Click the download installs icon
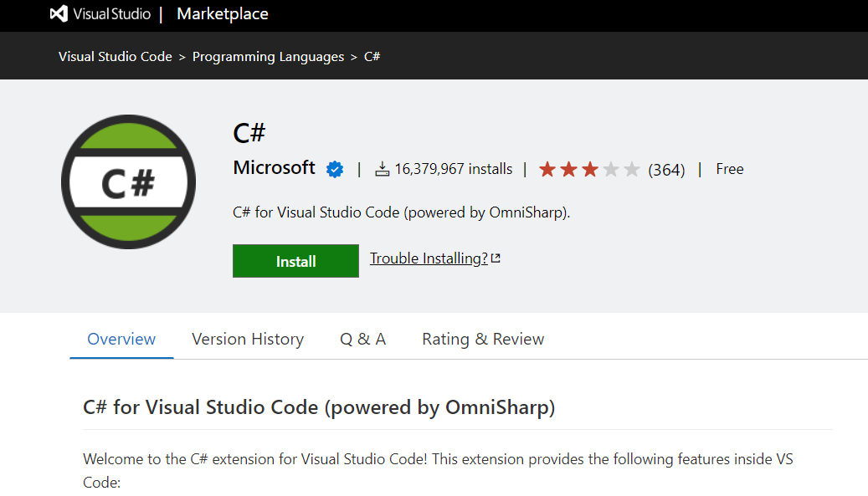 (x=382, y=169)
